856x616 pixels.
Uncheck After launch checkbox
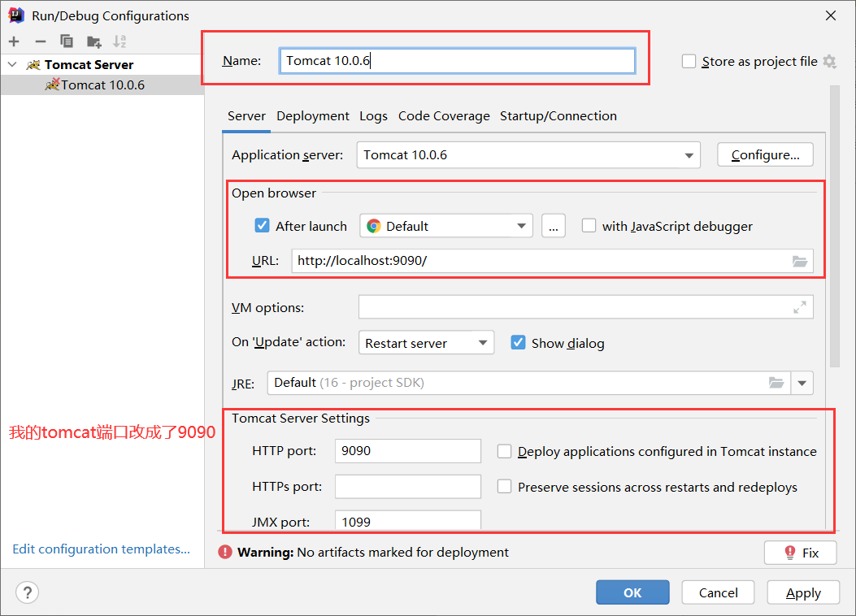coord(262,225)
